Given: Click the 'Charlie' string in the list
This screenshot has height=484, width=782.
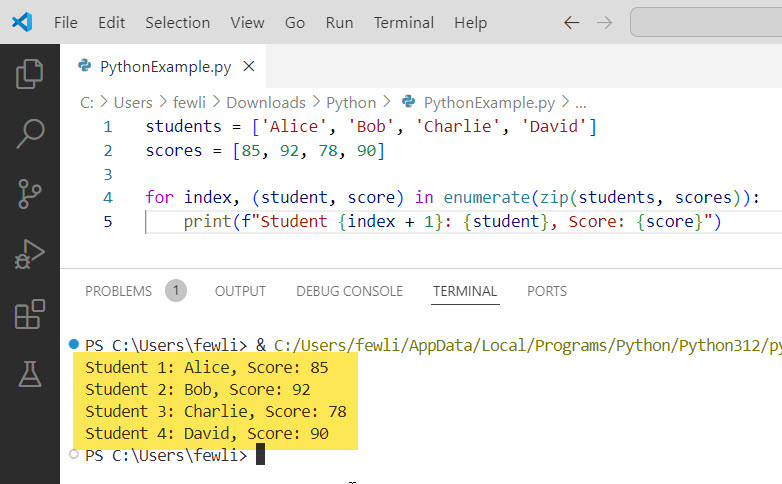Looking at the screenshot, I should [x=458, y=127].
